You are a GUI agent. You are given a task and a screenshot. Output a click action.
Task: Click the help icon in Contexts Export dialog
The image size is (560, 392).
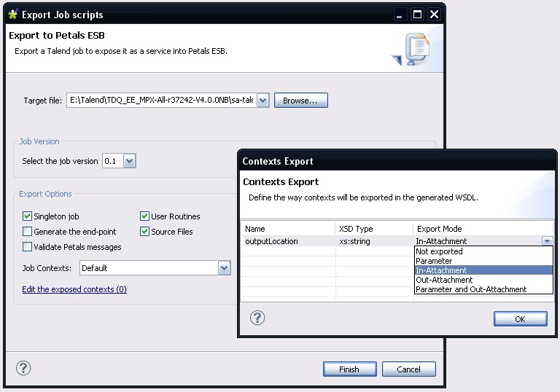[257, 318]
